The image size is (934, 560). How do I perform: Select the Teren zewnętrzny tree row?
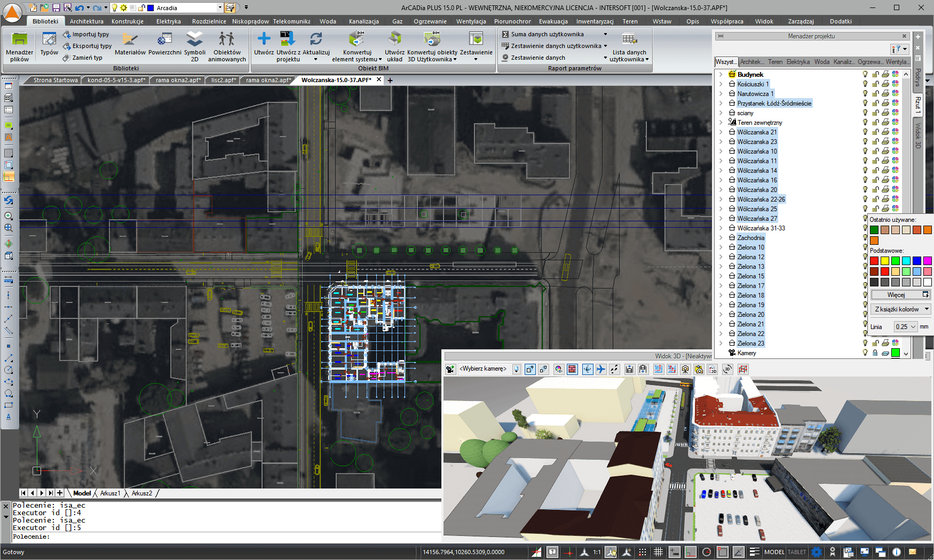coord(759,123)
